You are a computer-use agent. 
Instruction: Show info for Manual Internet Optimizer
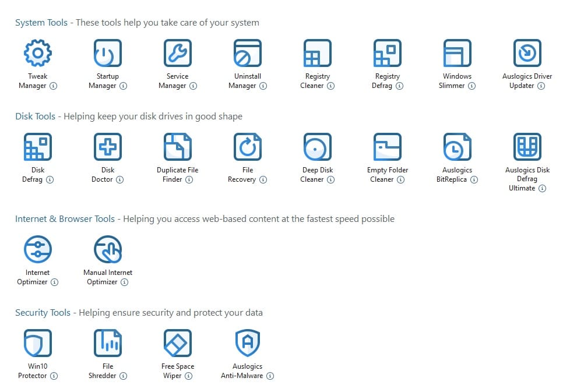[124, 282]
